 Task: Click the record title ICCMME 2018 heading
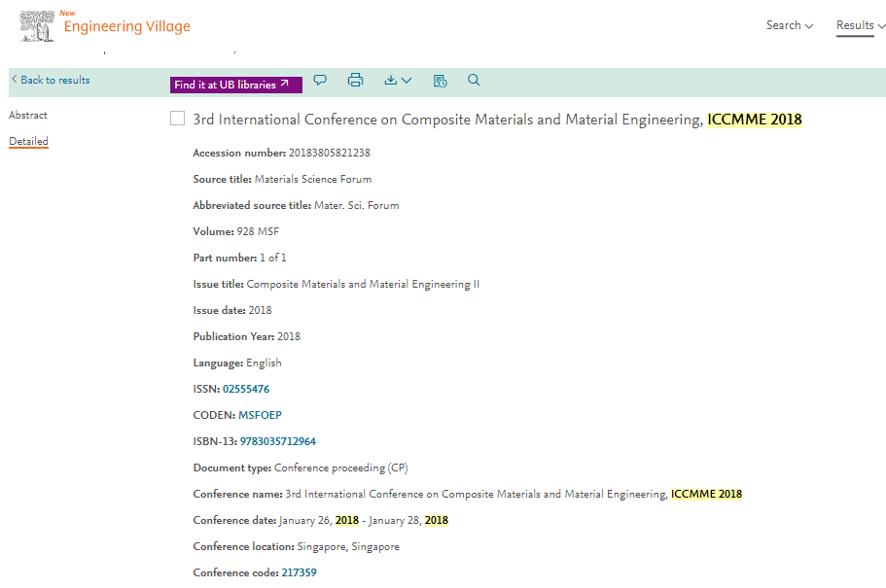tap(497, 120)
